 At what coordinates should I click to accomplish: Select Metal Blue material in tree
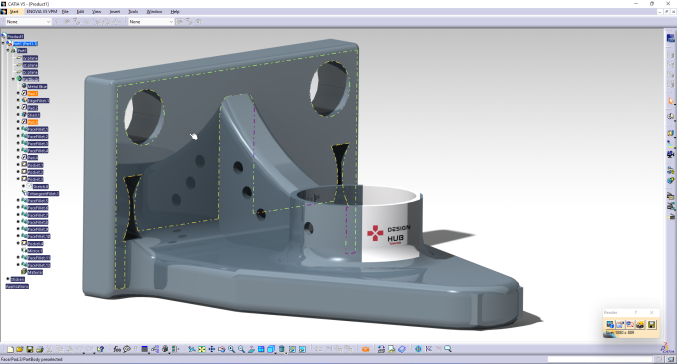click(x=37, y=86)
